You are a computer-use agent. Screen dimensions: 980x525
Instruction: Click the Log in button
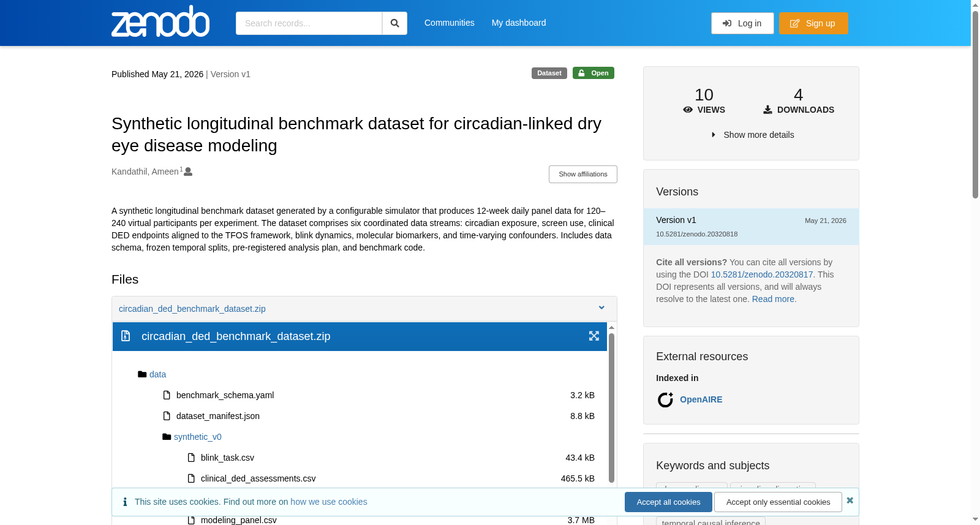tap(742, 23)
